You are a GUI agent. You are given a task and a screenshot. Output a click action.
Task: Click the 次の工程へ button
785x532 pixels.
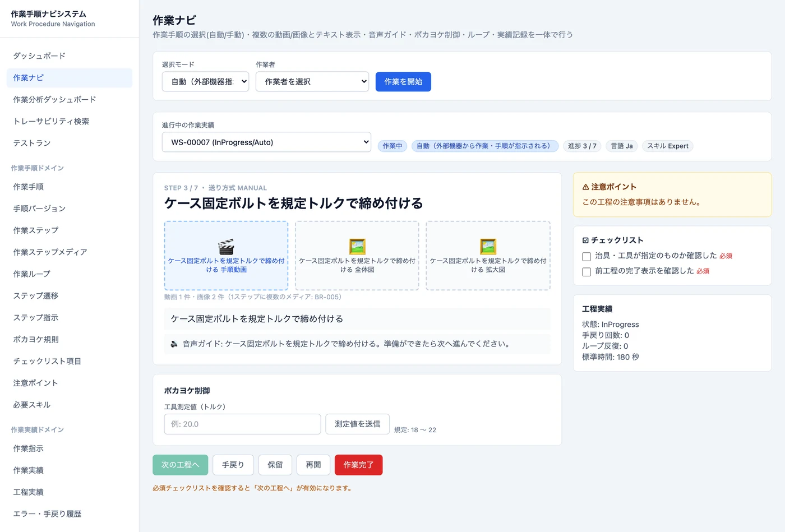pos(180,465)
